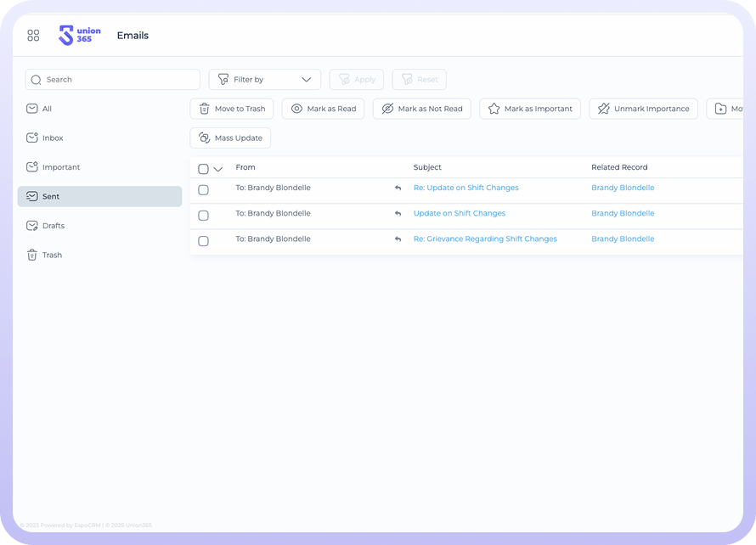The image size is (756, 545).
Task: Open Re: Grievance Regarding Shift Changes email
Action: (485, 239)
